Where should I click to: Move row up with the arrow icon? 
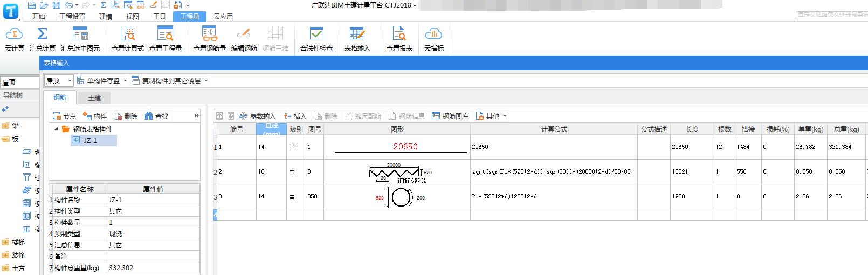click(219, 116)
